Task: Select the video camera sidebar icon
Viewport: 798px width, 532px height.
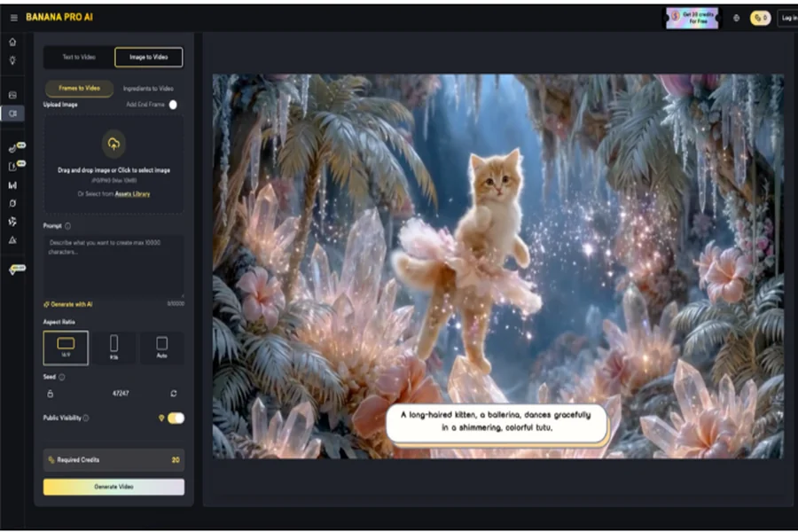Action: pos(12,113)
